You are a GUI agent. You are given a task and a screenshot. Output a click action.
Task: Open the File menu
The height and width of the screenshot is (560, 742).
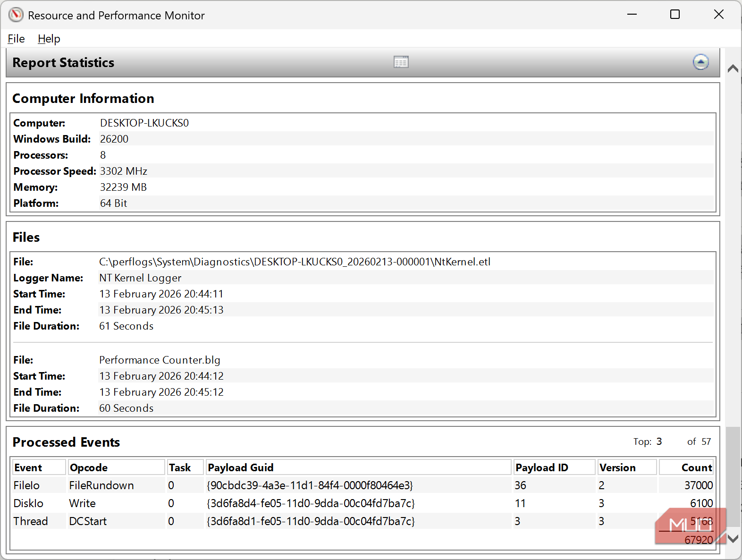pyautogui.click(x=16, y=39)
